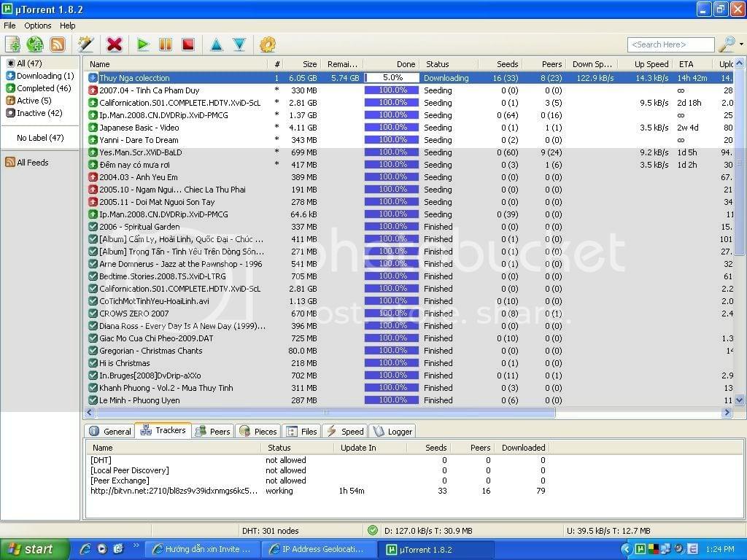Screen dimensions: 747x560
Task: Click the Move Up Queue arrow icon
Action: [x=216, y=44]
